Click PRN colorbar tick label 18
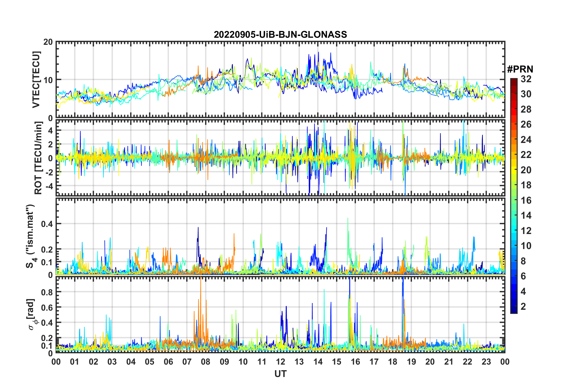 pos(526,185)
